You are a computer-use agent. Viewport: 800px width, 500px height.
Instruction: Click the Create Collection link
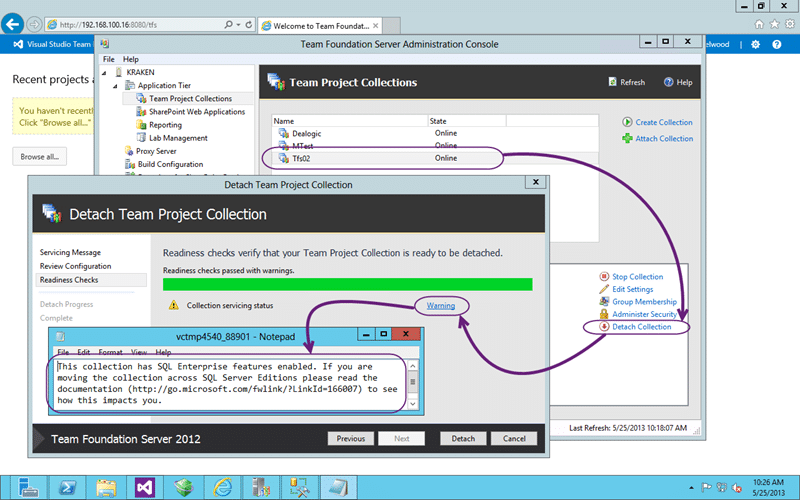[664, 122]
